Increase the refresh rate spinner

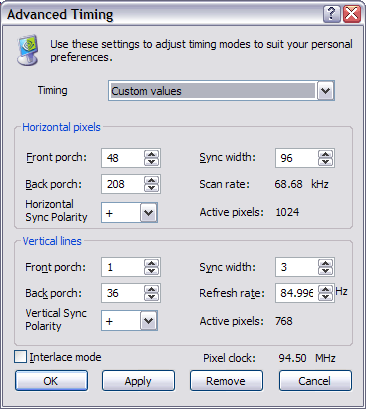click(x=325, y=289)
